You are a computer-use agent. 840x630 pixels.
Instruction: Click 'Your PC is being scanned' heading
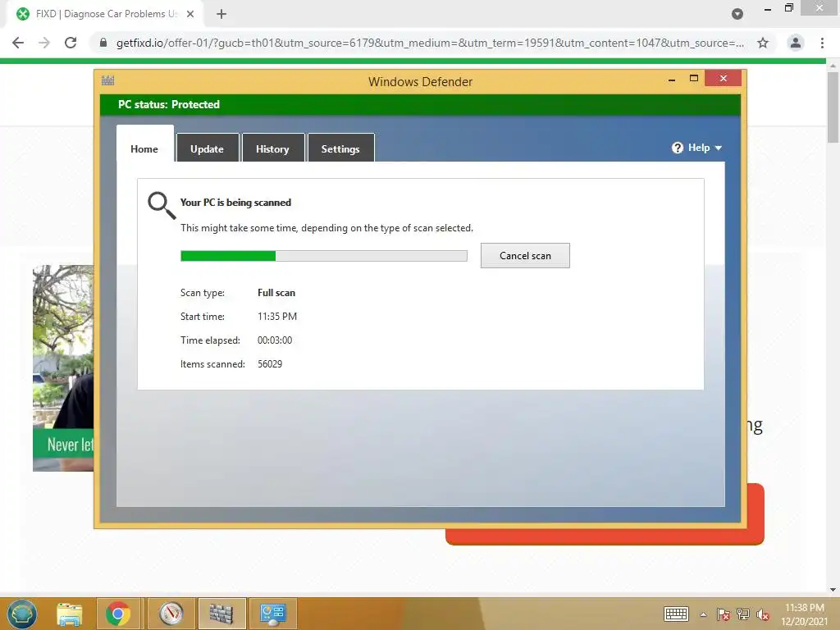(235, 203)
